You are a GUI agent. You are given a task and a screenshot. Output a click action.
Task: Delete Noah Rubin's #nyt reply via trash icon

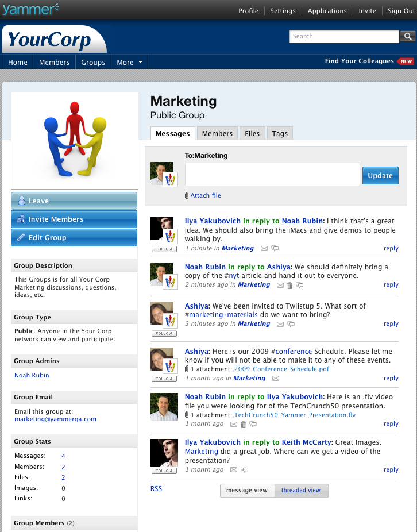tap(289, 285)
